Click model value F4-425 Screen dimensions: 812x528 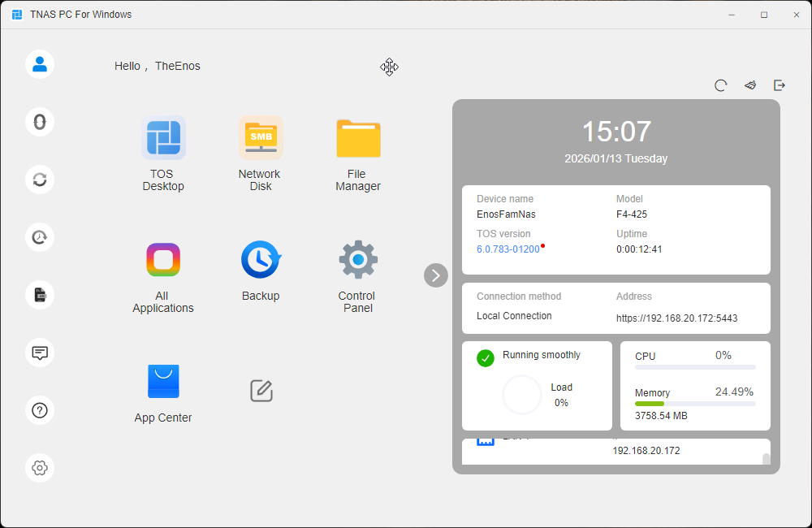click(x=631, y=214)
